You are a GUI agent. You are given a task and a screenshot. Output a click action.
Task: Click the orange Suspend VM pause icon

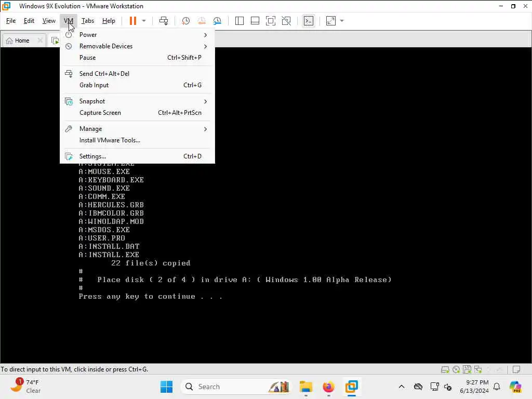click(x=132, y=21)
